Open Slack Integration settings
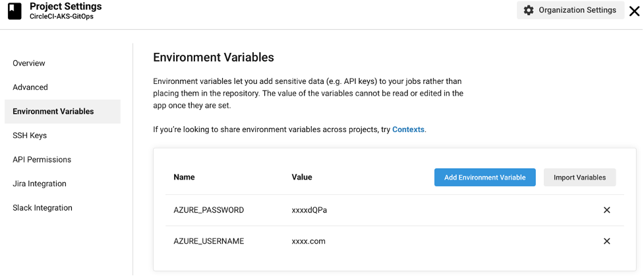Screen dimensions: 644x276 pos(42,208)
